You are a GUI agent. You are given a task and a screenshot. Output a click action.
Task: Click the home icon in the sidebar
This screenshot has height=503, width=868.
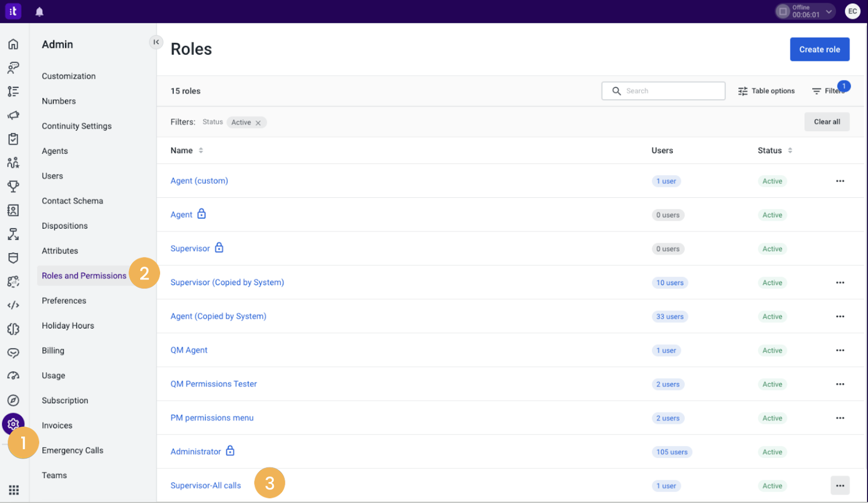tap(14, 44)
